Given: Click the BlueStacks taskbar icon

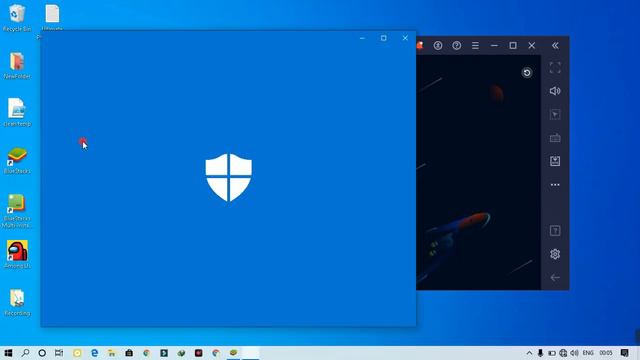Looking at the screenshot, I should point(233,353).
